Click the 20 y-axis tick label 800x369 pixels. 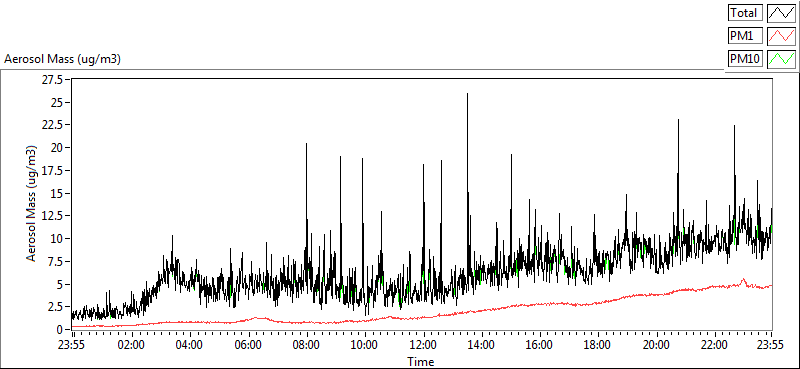57,147
